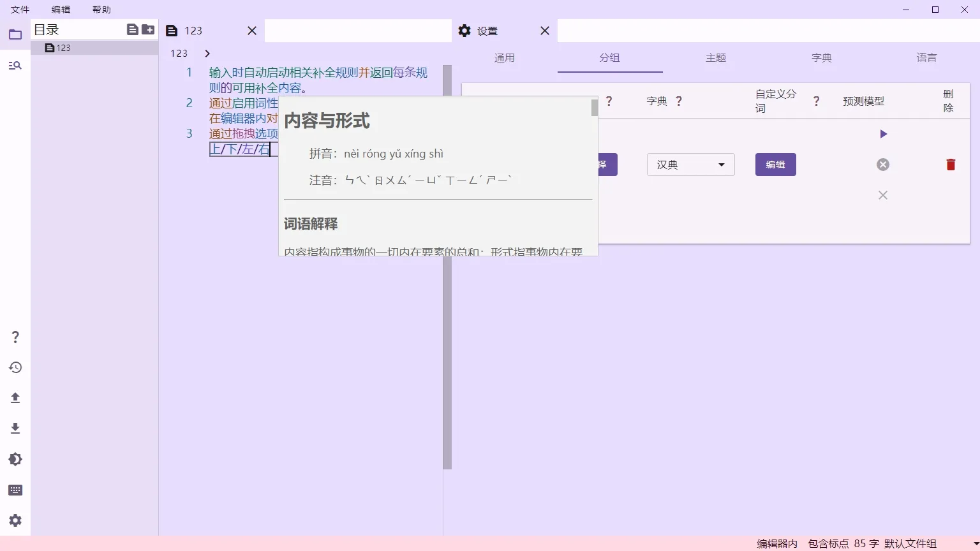Open help question mark in sidebar

[15, 337]
